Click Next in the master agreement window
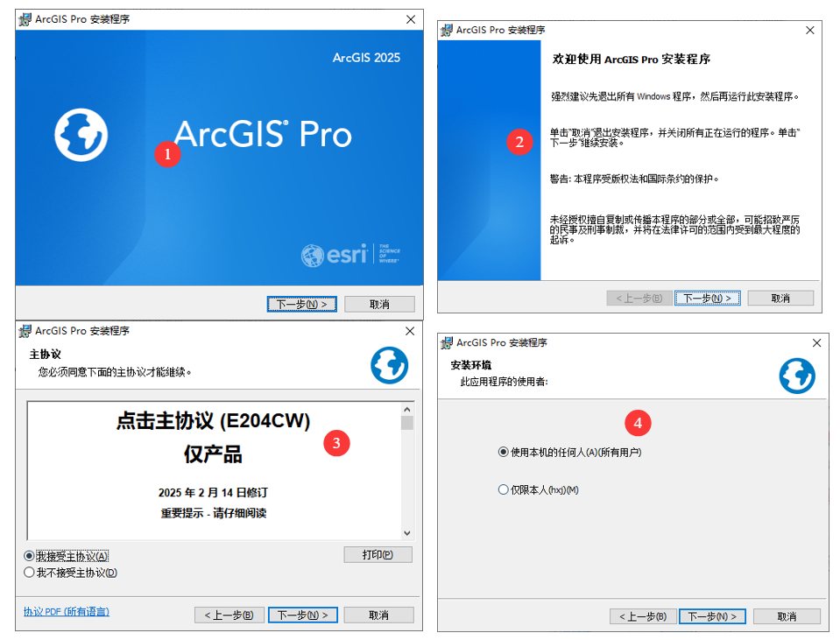840x640 pixels. point(303,615)
